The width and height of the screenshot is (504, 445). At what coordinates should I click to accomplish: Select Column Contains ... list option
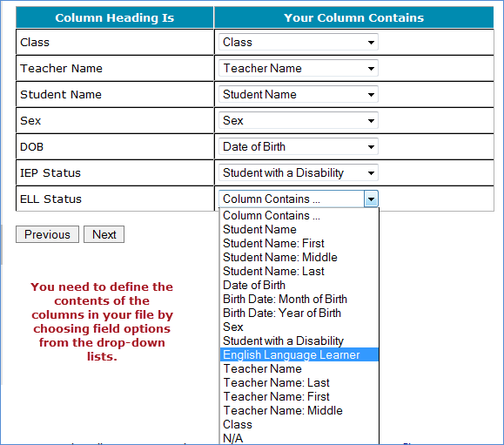tap(299, 215)
